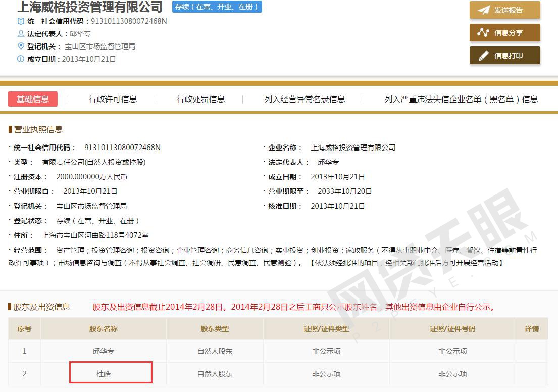The height and width of the screenshot is (392, 558).
Task: Switch to the 行政许可信息 tab
Action: pos(113,99)
